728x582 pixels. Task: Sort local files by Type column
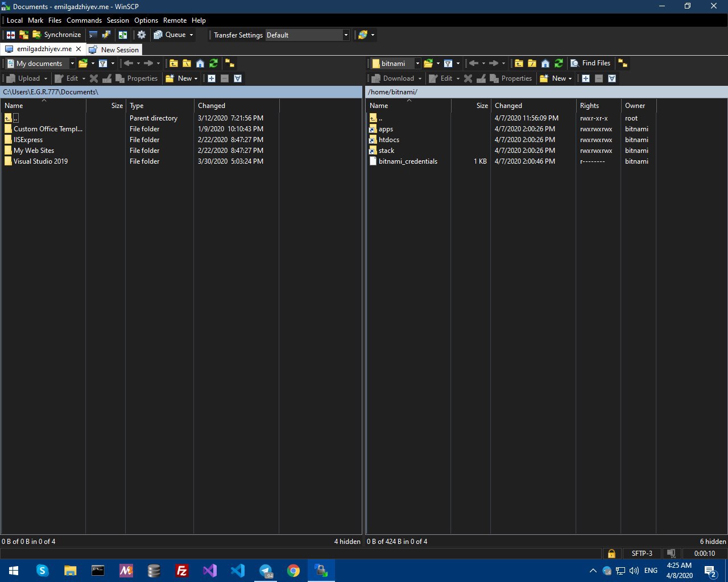[159, 106]
